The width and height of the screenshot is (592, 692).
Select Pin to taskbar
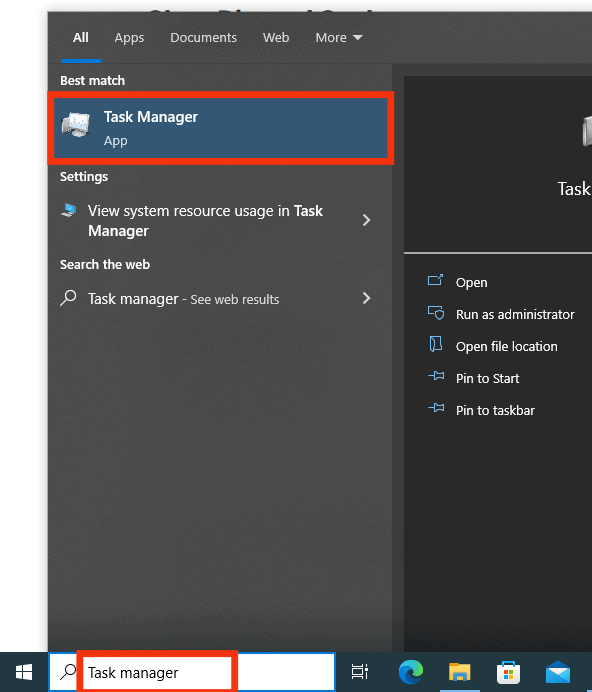tap(495, 410)
